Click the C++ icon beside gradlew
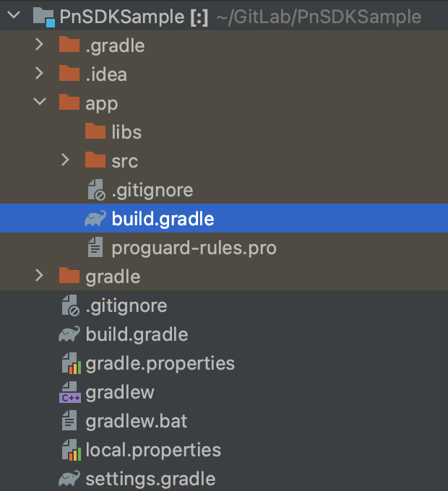448x491 pixels. click(x=69, y=392)
